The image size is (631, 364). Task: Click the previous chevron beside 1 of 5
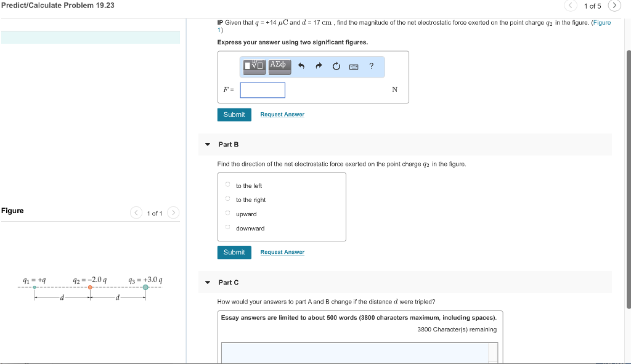coord(571,6)
